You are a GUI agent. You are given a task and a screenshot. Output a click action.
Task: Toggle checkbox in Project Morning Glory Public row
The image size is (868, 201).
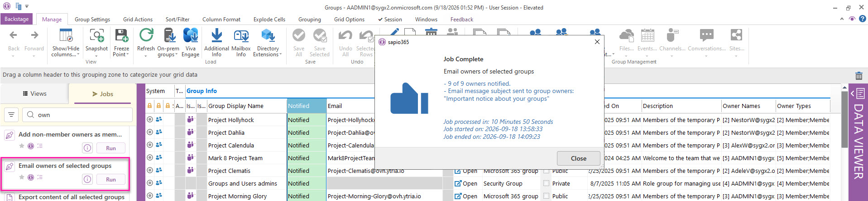click(547, 196)
